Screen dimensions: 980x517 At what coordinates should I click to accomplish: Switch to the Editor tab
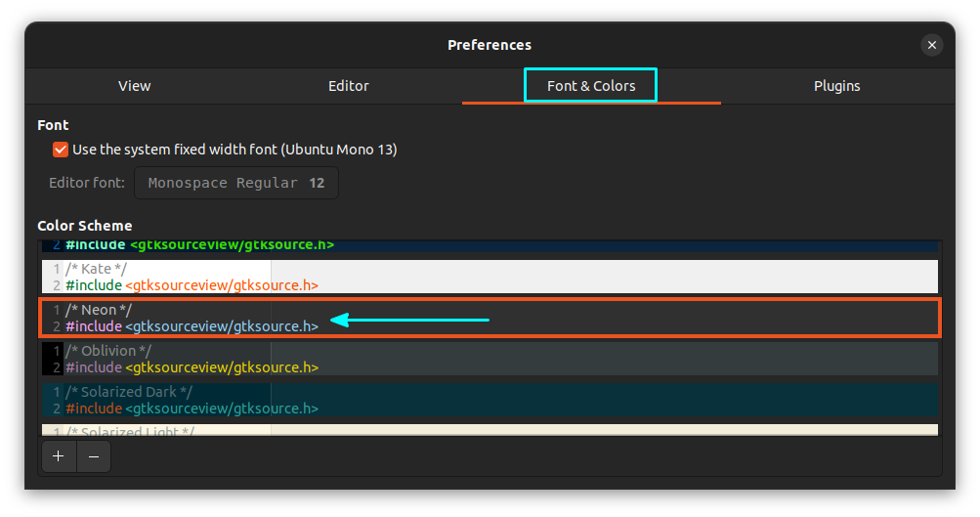click(349, 86)
